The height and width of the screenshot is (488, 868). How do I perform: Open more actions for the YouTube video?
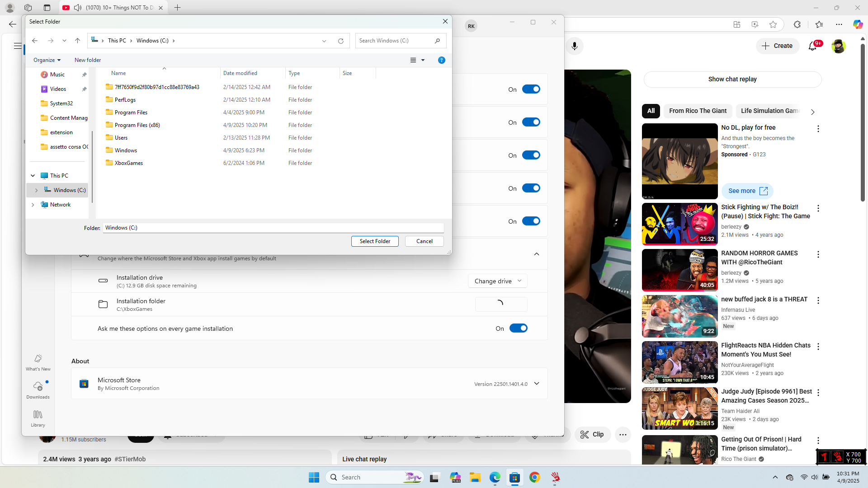pos(623,435)
